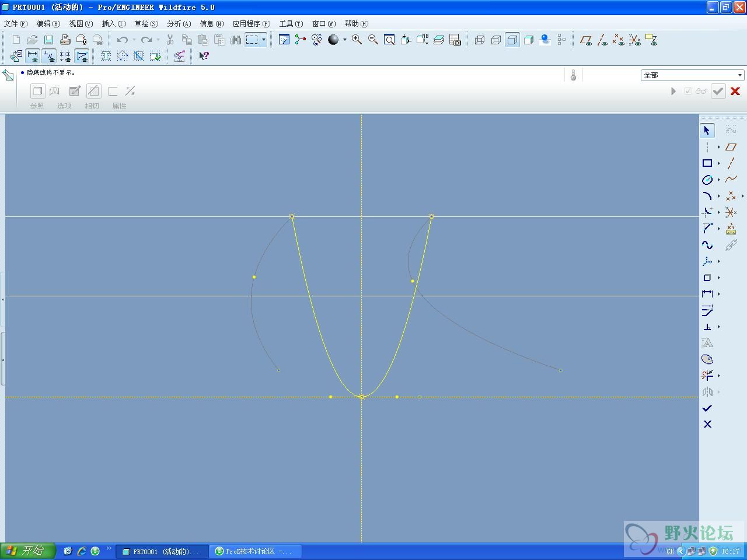
Task: Cancel the feature with the red X
Action: pyautogui.click(x=735, y=91)
